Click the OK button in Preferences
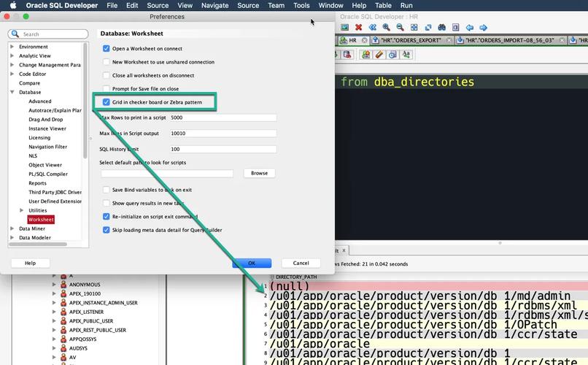This screenshot has width=588, height=365. coord(252,263)
